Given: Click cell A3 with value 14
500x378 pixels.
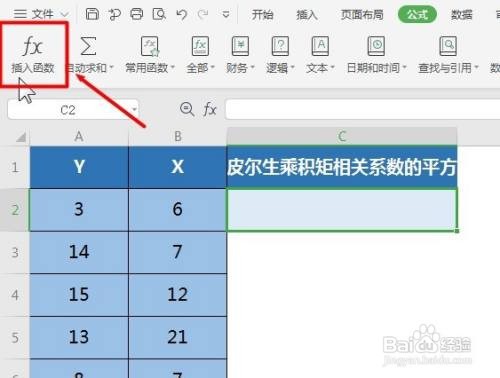Looking at the screenshot, I should coord(79,253).
